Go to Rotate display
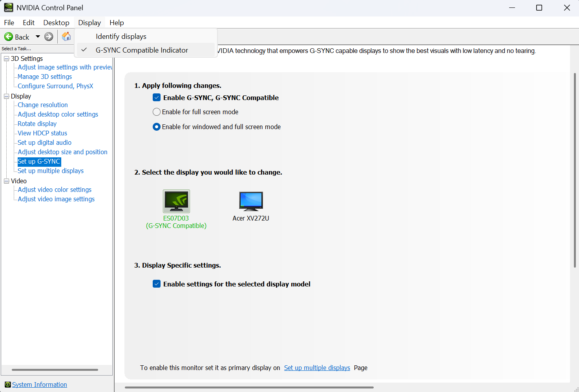 [x=37, y=124]
